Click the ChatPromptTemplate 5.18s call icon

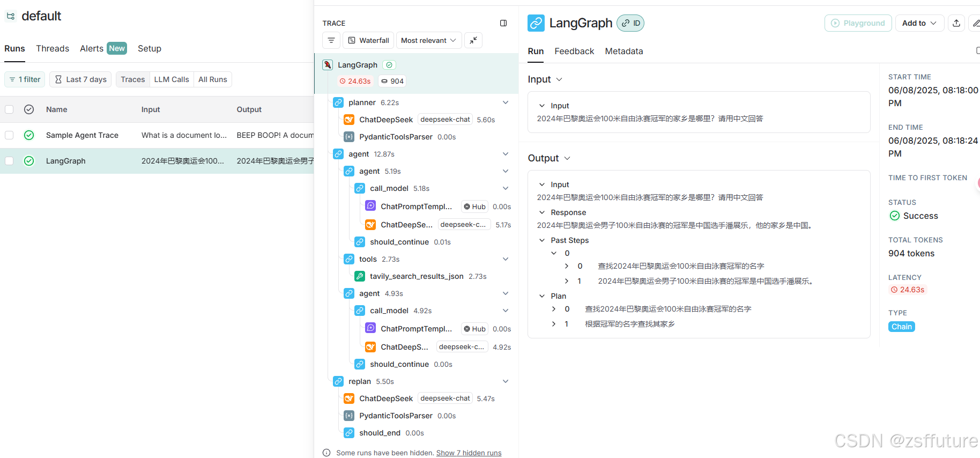coord(370,206)
